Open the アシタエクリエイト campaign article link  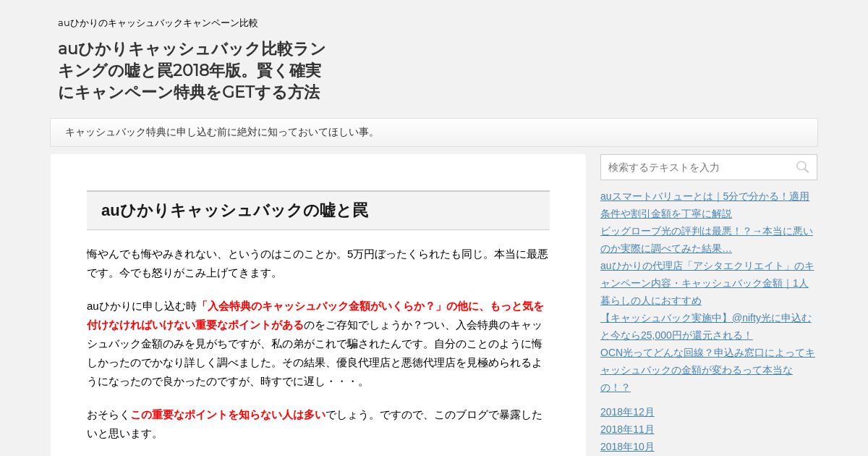707,283
